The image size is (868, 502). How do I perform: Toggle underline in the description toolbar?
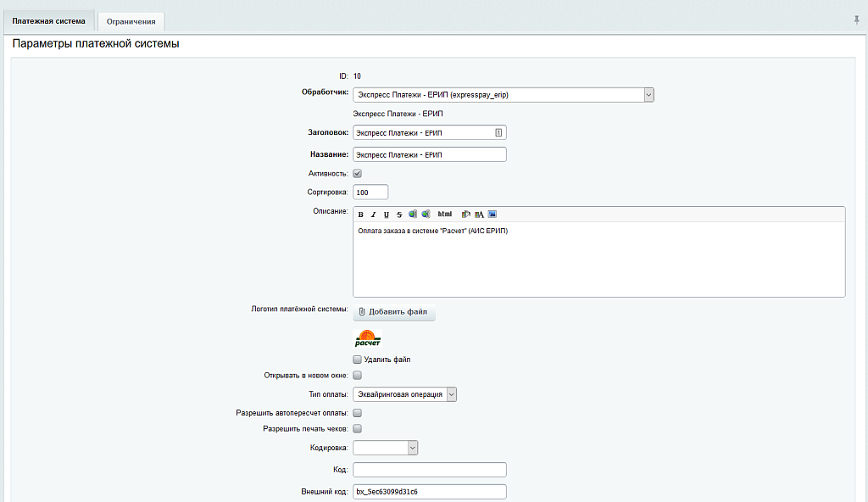(387, 215)
